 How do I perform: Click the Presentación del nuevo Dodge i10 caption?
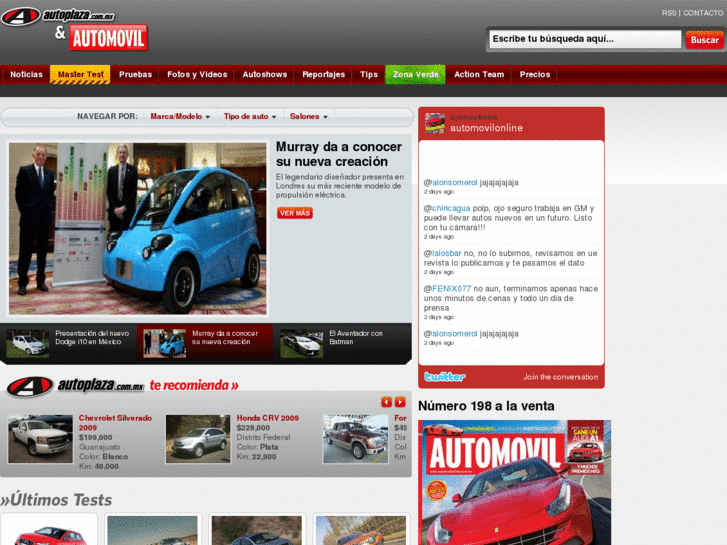(x=92, y=338)
